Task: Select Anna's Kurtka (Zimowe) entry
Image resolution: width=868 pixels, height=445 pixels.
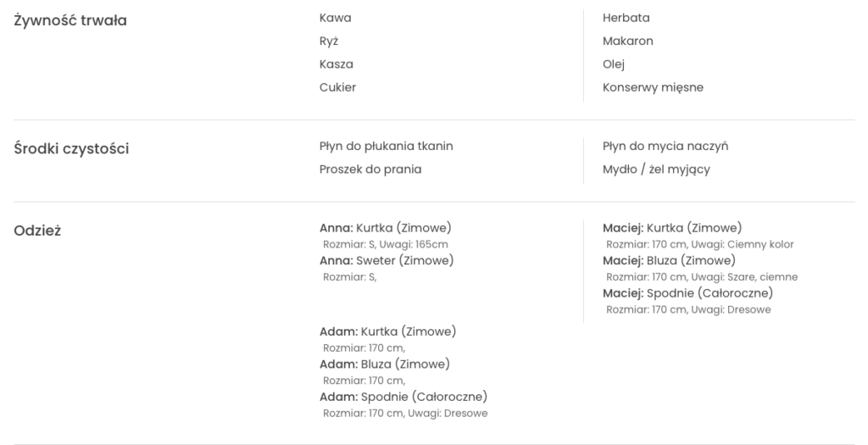Action: point(385,227)
